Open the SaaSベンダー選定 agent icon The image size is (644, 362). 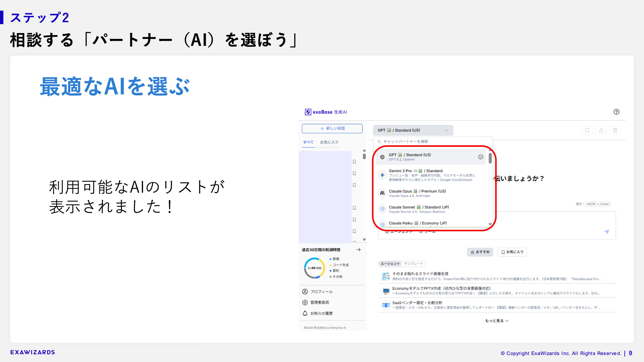click(386, 305)
